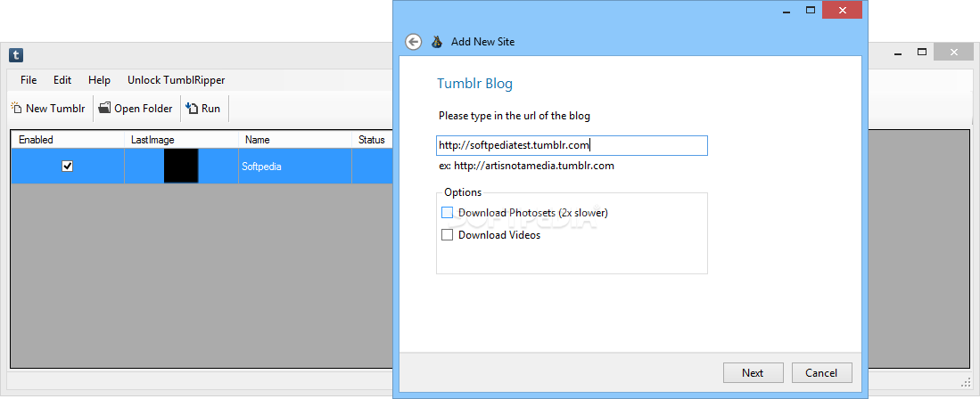980x399 pixels.
Task: Click the Next button
Action: coord(753,373)
